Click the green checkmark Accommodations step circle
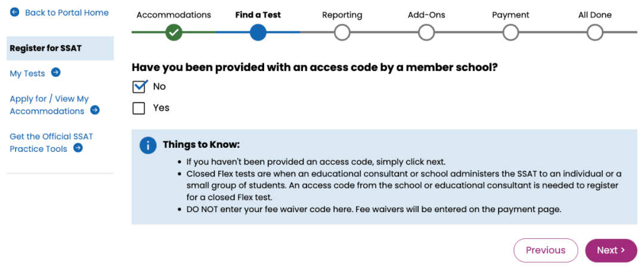Image resolution: width=644 pixels, height=277 pixels. tap(174, 32)
